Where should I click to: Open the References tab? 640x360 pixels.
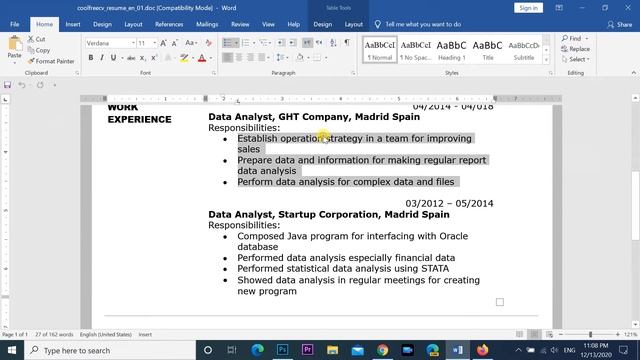(169, 24)
